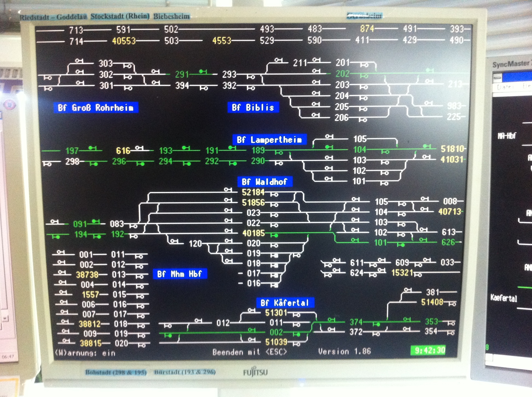Click green signal right of track 374

(377, 324)
